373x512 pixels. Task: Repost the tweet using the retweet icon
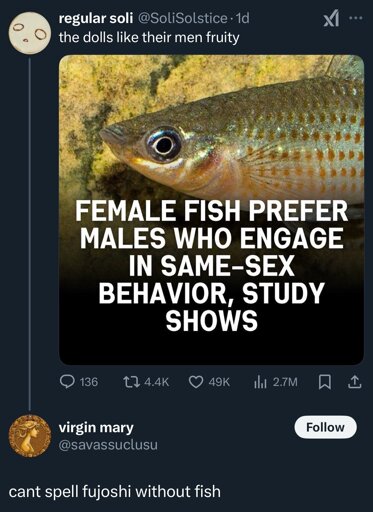point(130,382)
